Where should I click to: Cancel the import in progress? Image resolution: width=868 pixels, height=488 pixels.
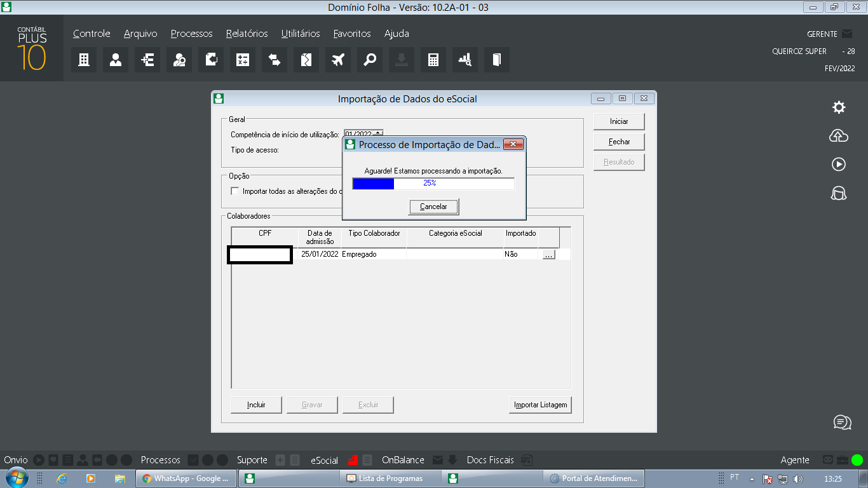433,207
